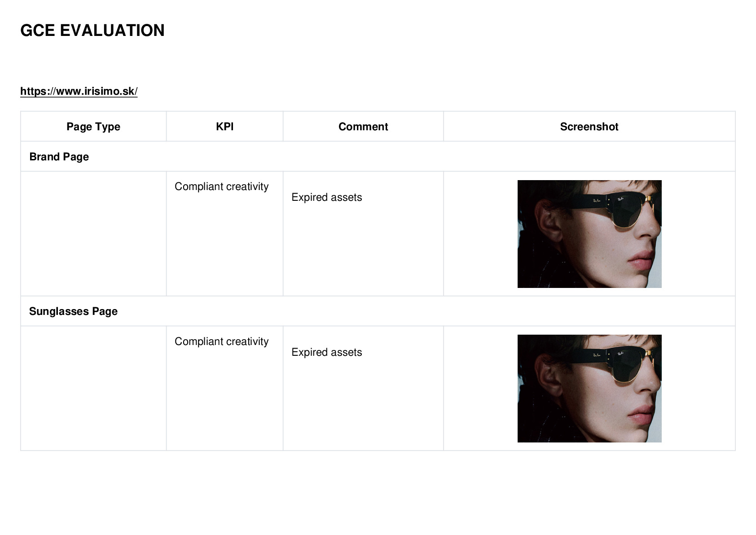Click Expired assets comment under Sunglasses Page
The height and width of the screenshot is (535, 756).
(x=326, y=352)
